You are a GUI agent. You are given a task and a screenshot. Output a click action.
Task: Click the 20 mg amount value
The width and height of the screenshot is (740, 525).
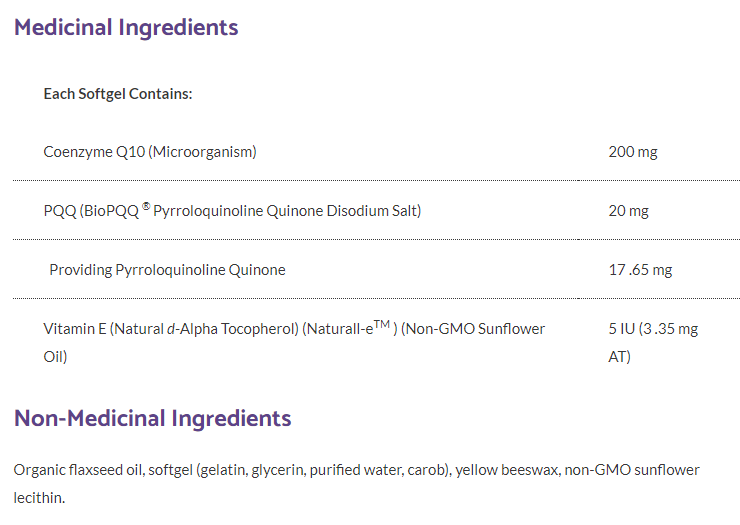click(628, 211)
